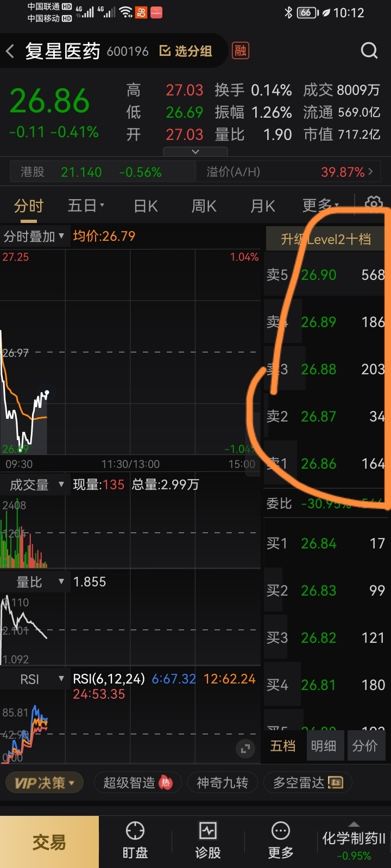Open the RSI indicator dropdown
Viewport: 391px width, 868px height.
[35, 679]
